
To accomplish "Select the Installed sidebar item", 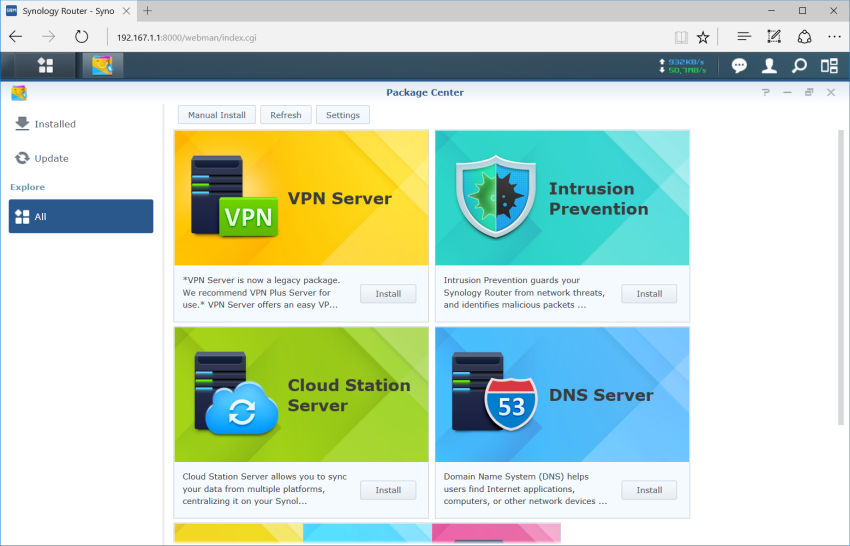I will [81, 124].
